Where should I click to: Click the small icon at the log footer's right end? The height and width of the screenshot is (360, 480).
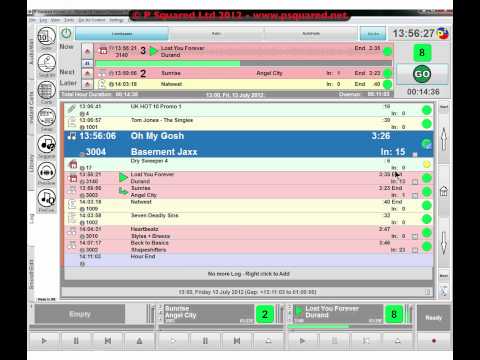(x=428, y=292)
